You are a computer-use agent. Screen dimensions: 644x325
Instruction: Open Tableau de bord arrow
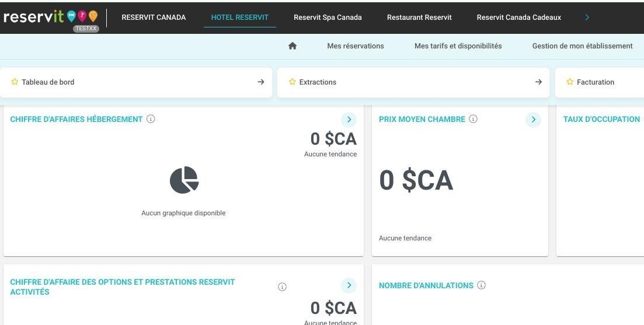coord(261,82)
